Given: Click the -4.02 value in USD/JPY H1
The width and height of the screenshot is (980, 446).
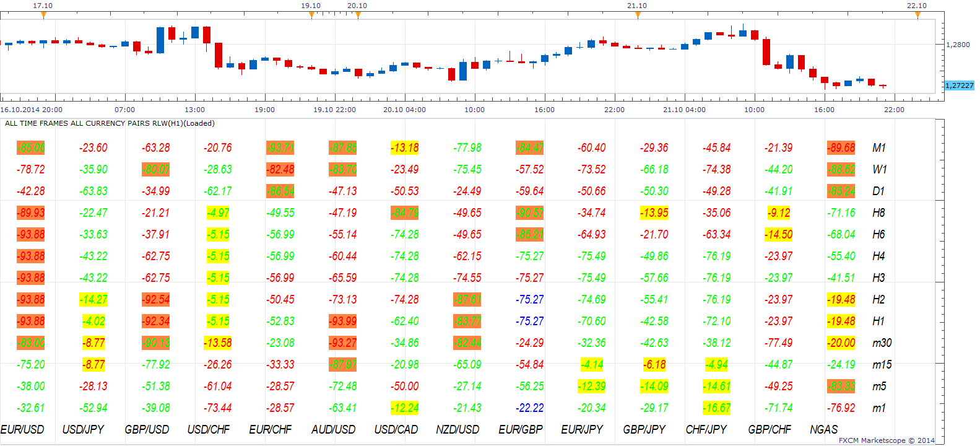Looking at the screenshot, I should point(95,321).
